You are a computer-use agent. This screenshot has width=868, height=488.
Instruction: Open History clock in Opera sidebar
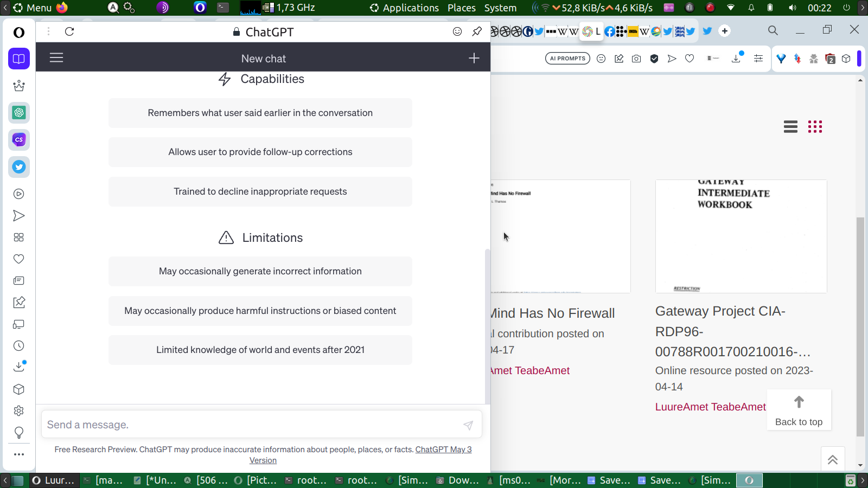pos(19,346)
